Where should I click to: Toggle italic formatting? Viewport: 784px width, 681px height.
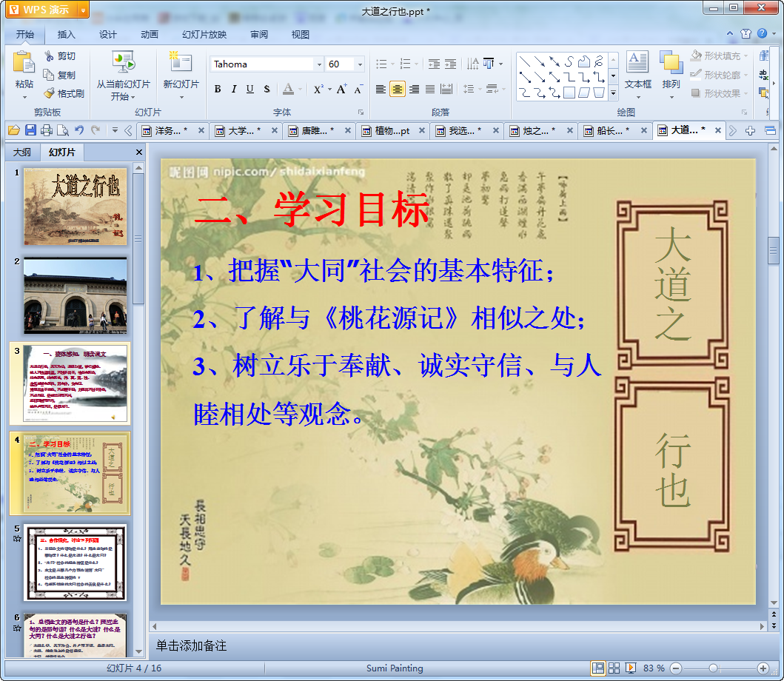pyautogui.click(x=233, y=89)
